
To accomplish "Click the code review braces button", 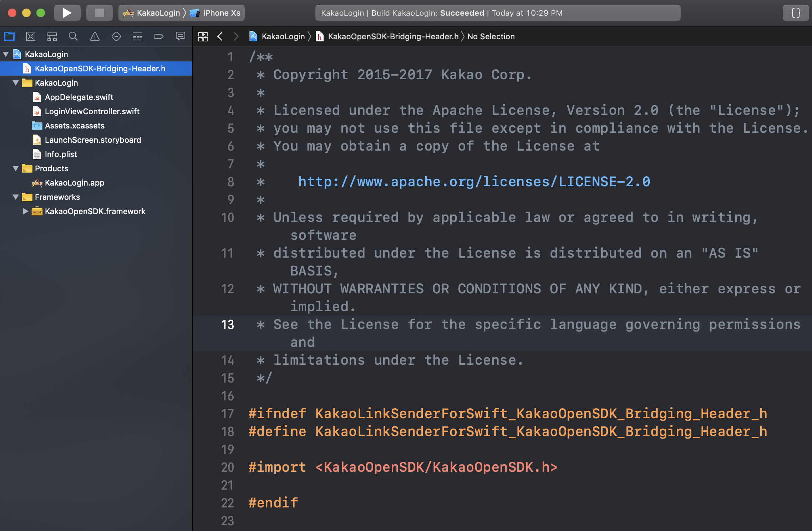I will click(x=795, y=13).
